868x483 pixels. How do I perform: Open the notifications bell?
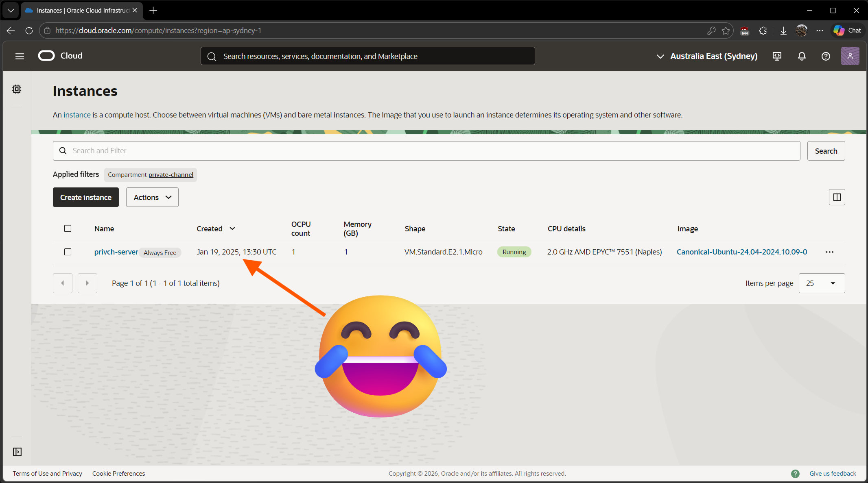(802, 56)
